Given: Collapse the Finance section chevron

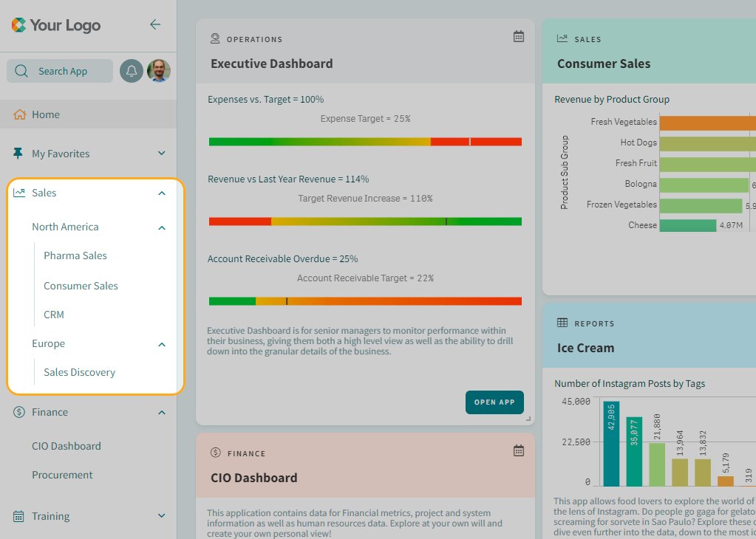Looking at the screenshot, I should click(162, 413).
